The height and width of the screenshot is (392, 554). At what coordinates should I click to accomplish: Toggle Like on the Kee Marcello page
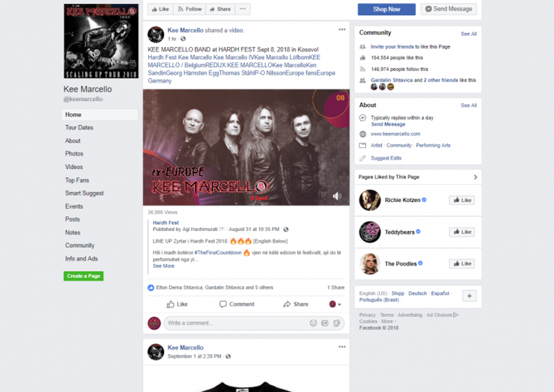[161, 9]
